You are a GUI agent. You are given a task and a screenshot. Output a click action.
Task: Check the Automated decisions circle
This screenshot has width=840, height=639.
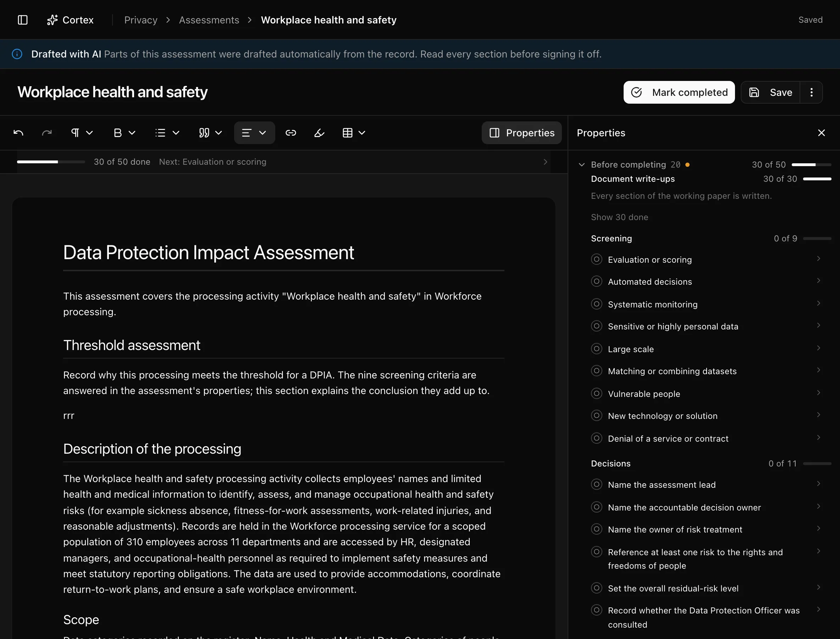click(x=597, y=282)
